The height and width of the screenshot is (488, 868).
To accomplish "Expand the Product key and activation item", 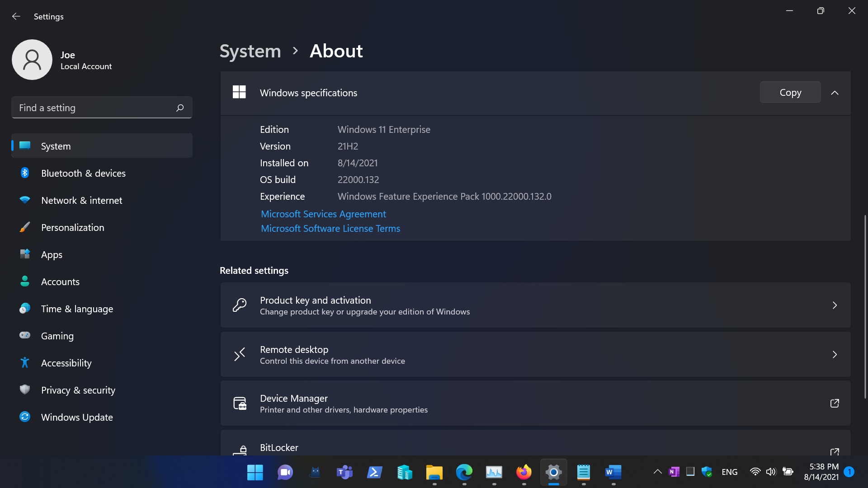I will click(x=834, y=305).
